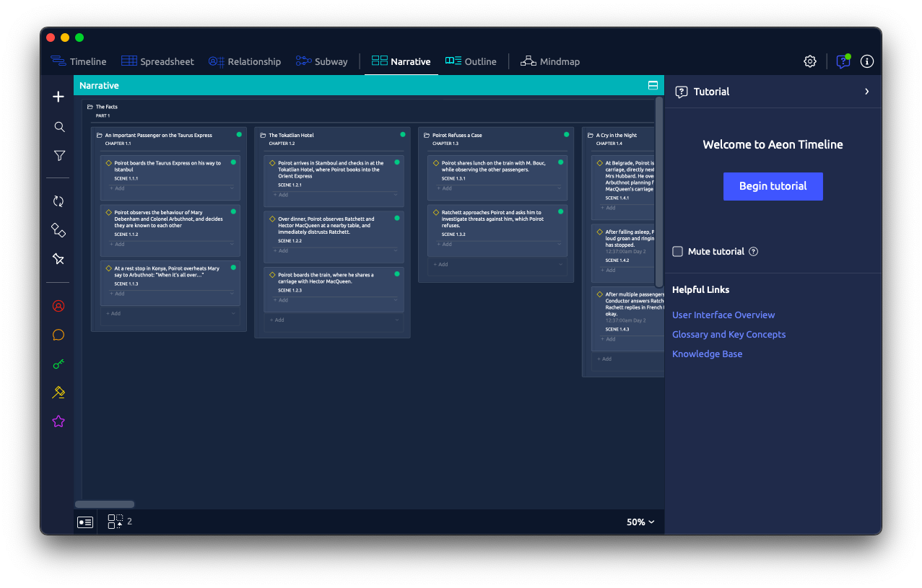Viewport: 922px width, 588px height.
Task: Select the linked diamonds dependency icon
Action: (58, 230)
